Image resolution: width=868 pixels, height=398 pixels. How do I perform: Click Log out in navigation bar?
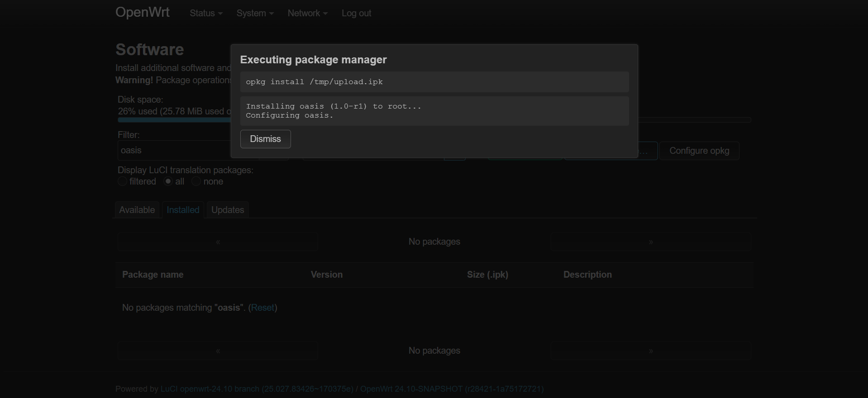pyautogui.click(x=356, y=13)
